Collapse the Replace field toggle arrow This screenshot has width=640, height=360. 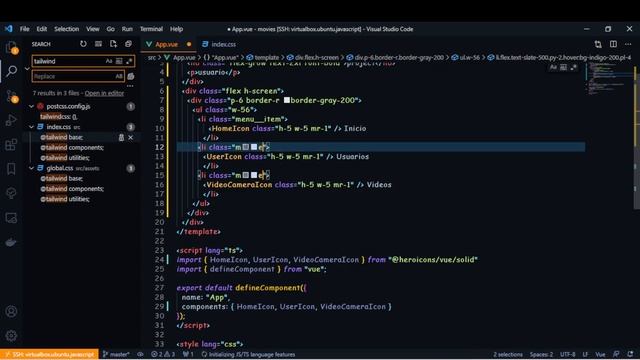tap(27, 69)
